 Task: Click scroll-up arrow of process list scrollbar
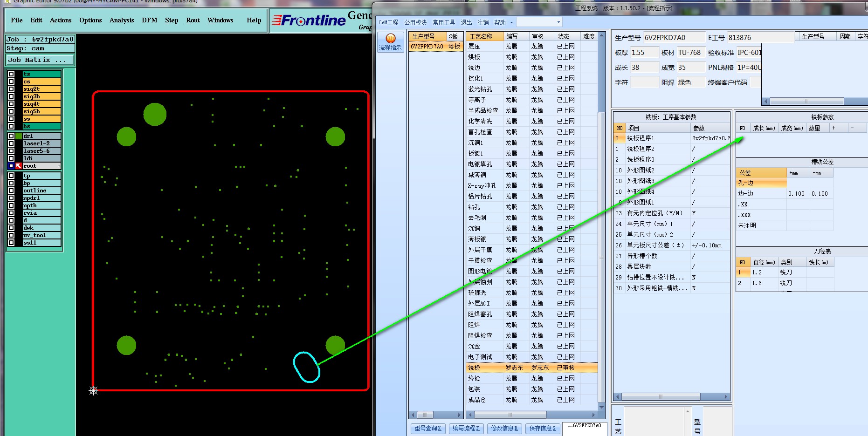[601, 35]
